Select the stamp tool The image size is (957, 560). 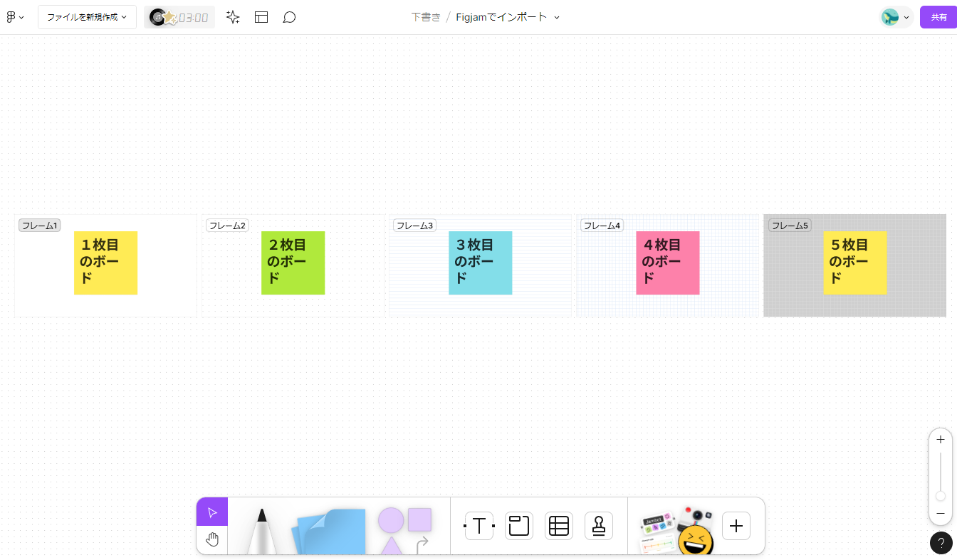(599, 526)
